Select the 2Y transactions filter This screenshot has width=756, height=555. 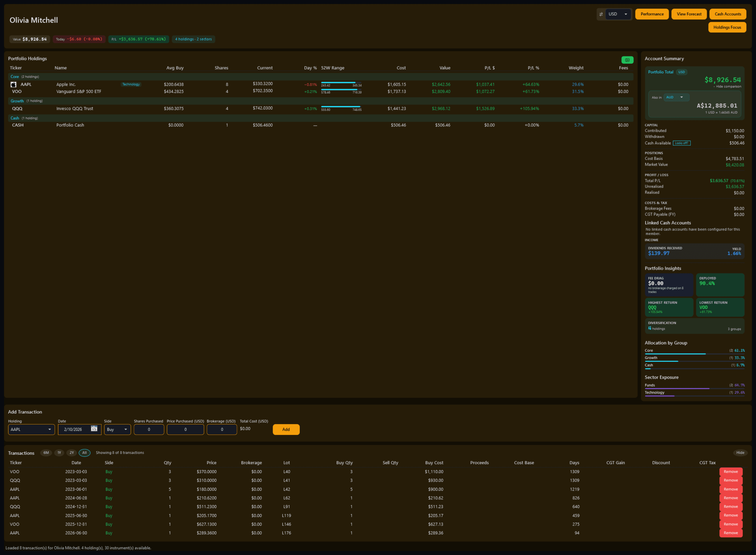(x=71, y=453)
